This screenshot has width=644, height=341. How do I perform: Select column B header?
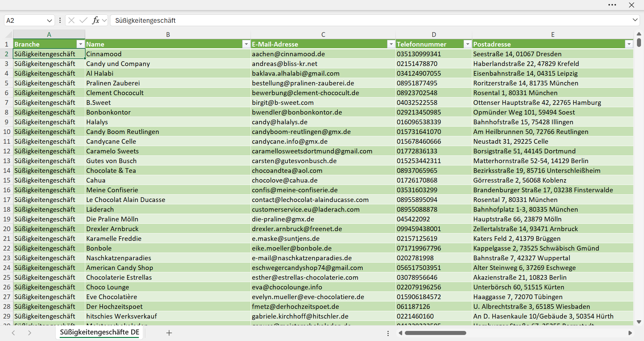[168, 35]
